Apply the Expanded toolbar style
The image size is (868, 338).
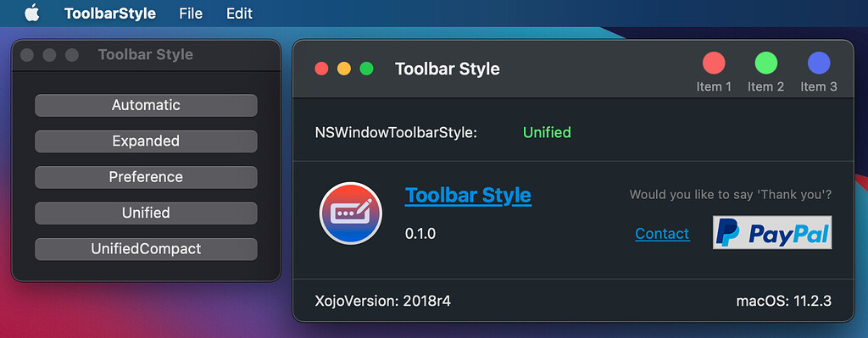tap(146, 141)
